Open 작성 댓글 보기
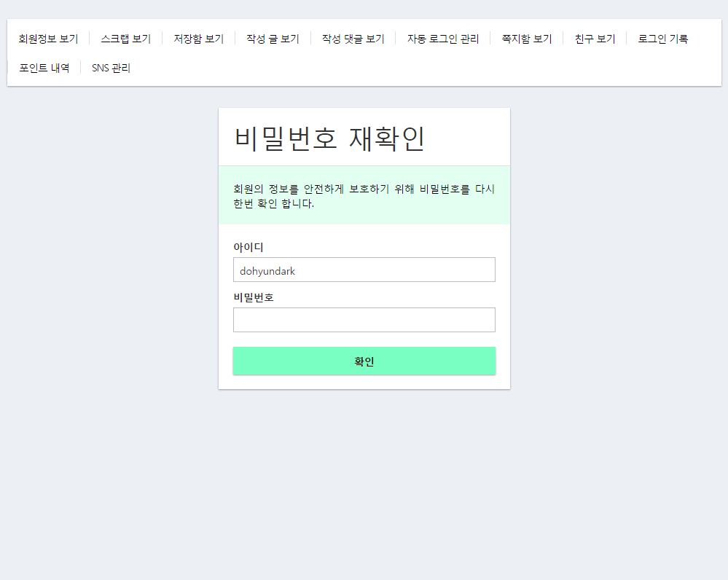Image resolution: width=728 pixels, height=580 pixels. point(353,38)
